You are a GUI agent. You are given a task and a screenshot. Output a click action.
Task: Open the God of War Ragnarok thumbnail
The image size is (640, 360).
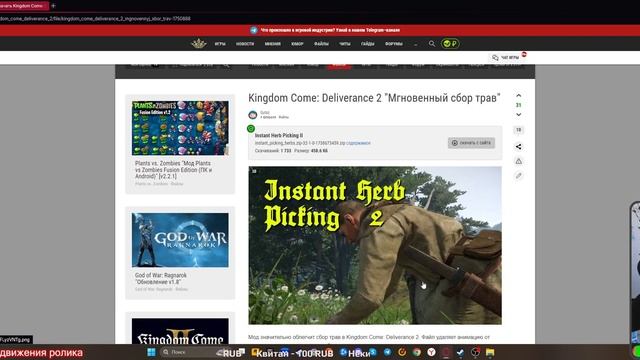coord(180,240)
